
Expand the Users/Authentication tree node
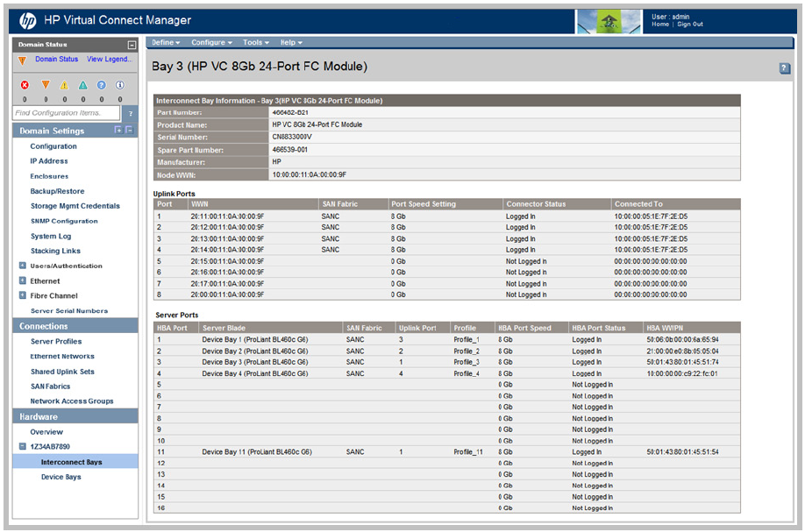(x=22, y=266)
